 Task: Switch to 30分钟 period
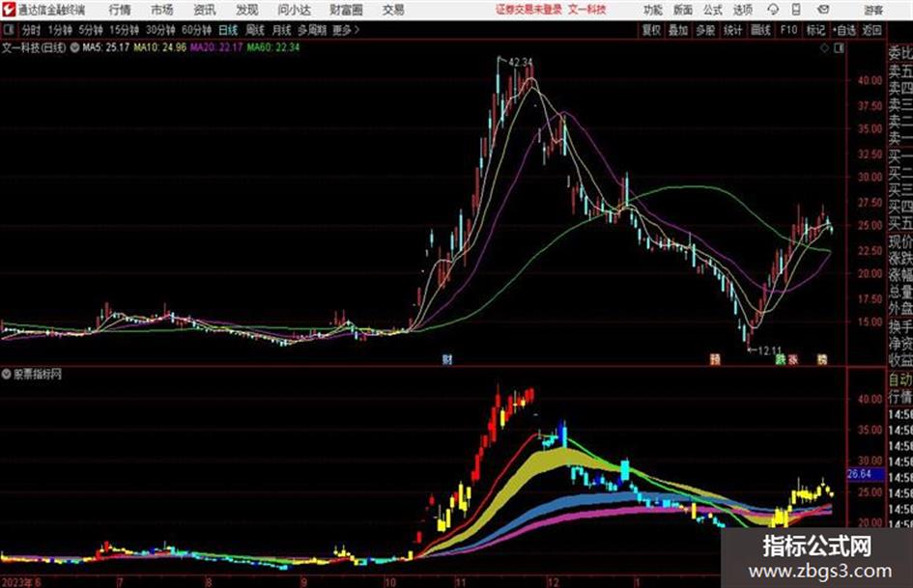160,30
